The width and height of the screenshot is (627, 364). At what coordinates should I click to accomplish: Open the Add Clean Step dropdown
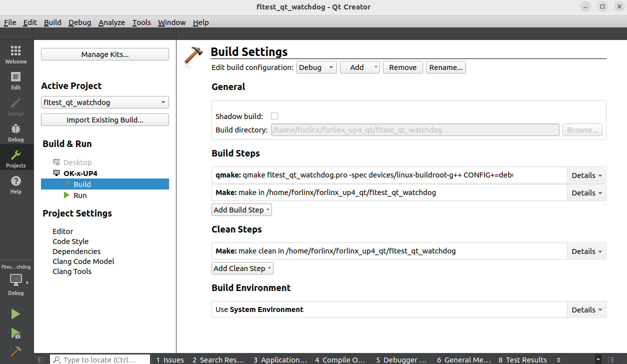click(242, 268)
